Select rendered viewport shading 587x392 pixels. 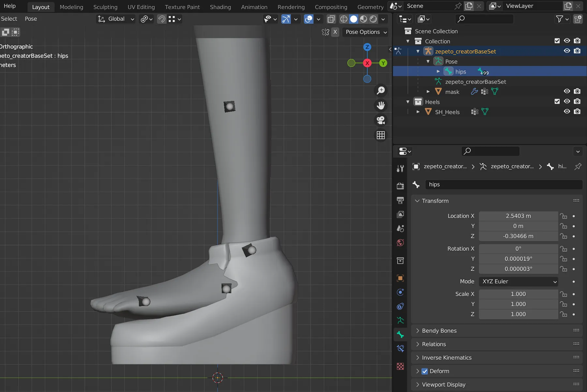[373, 19]
